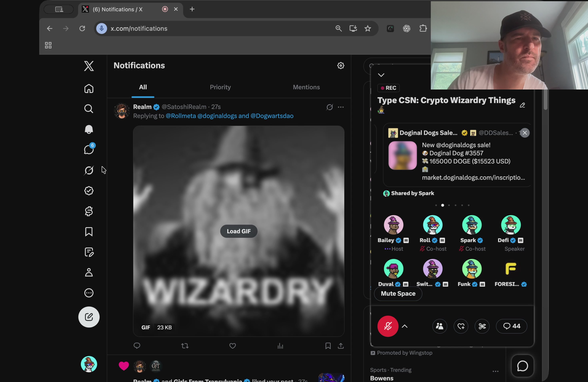Open Verified checkmark sidebar icon

point(89,191)
